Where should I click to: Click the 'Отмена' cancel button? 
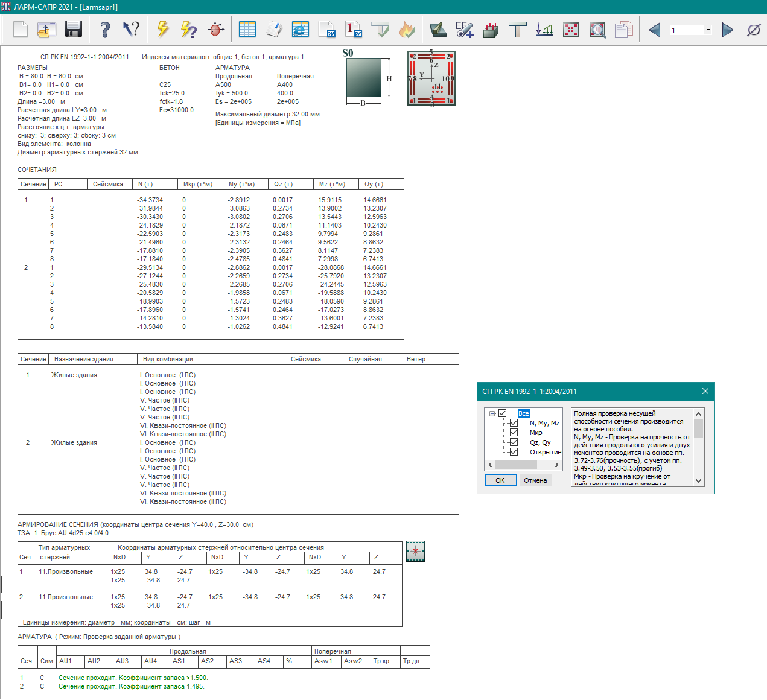(x=535, y=480)
